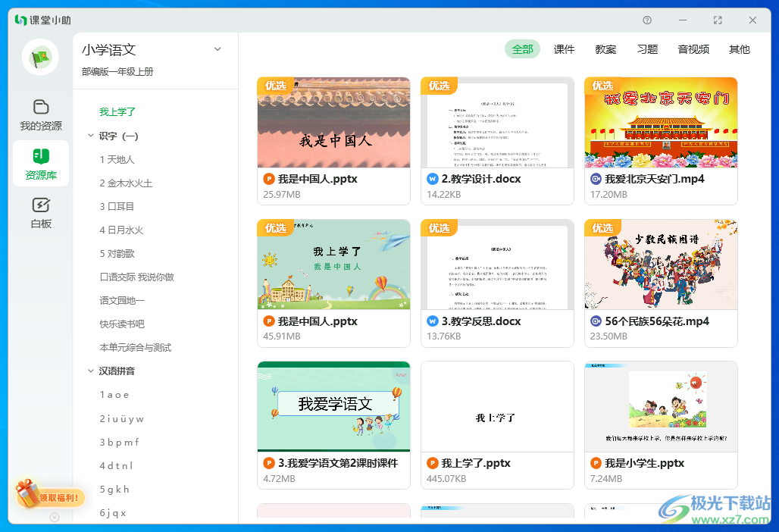
Task: Click the 2.教学设计.docx file name
Action: coord(481,179)
